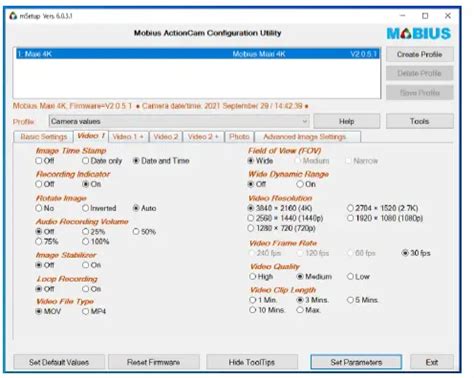Set Audio Recording Volume to Off
Image resolution: width=474 pixels, height=378 pixels.
point(45,231)
